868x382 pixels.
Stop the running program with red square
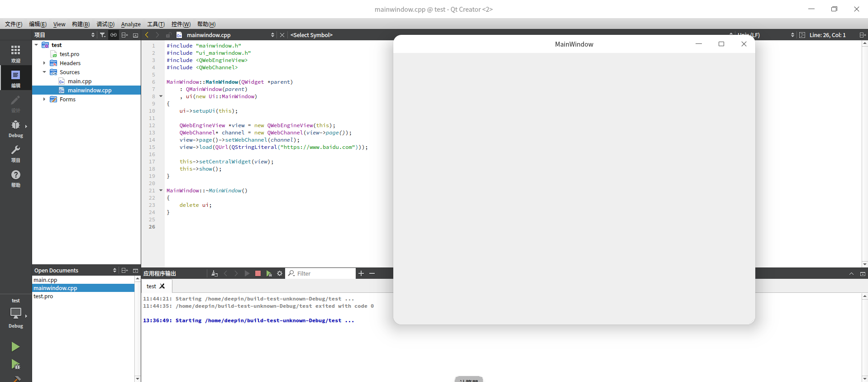tap(258, 273)
